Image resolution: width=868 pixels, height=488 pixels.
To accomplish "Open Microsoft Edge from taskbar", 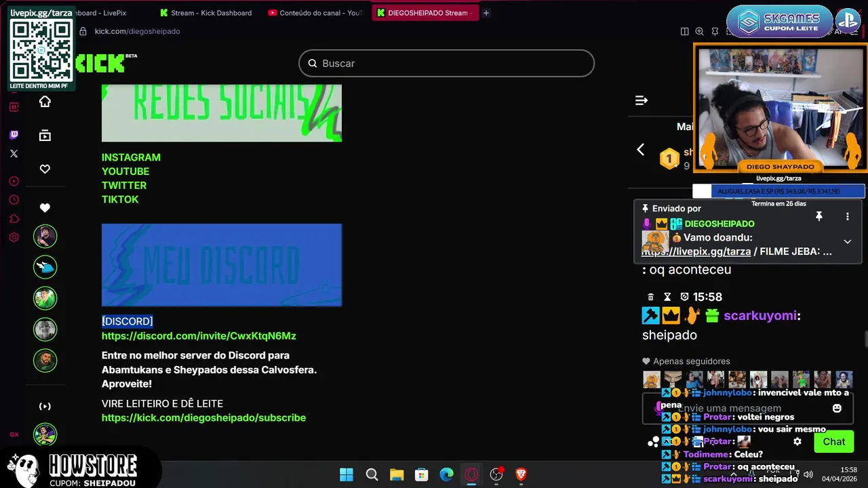I will 446,474.
